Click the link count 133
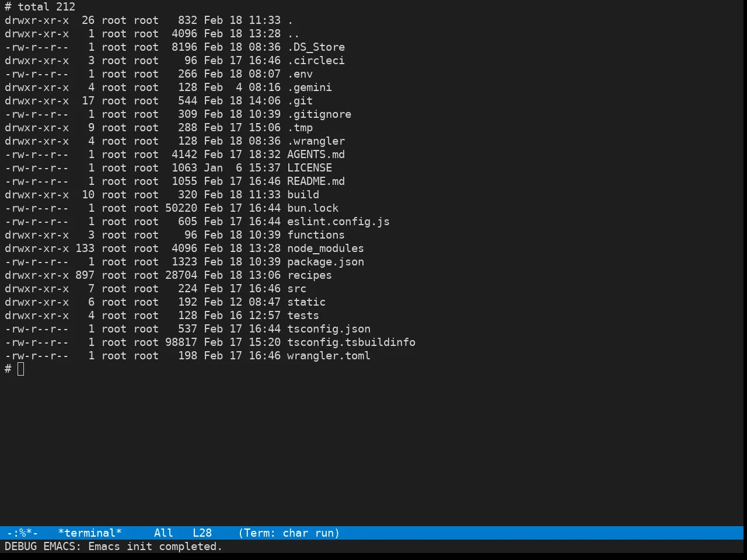Screen dimensions: 747x560 coord(85,249)
